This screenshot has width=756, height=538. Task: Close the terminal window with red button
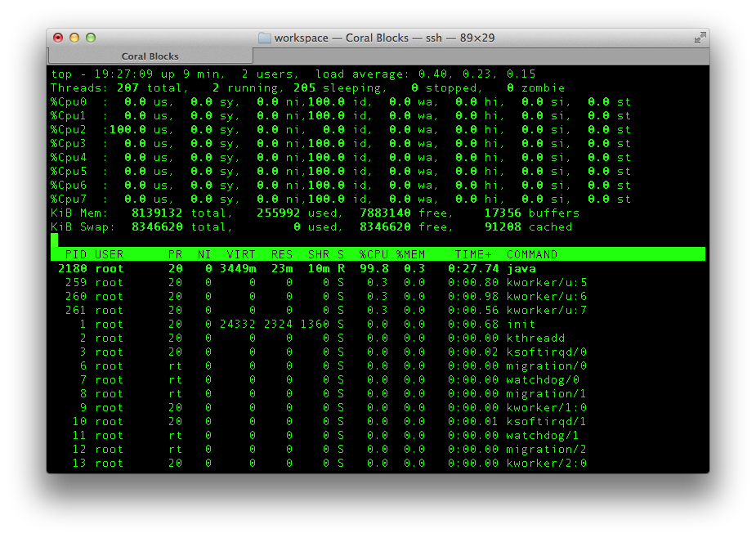coord(58,38)
